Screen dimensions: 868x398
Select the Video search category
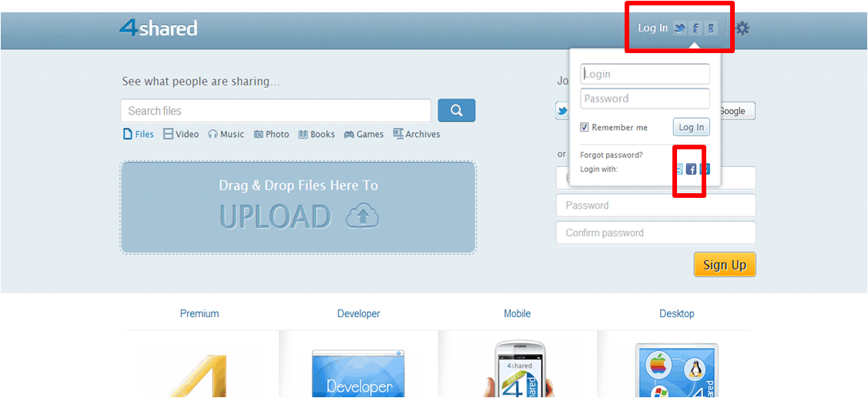(181, 134)
